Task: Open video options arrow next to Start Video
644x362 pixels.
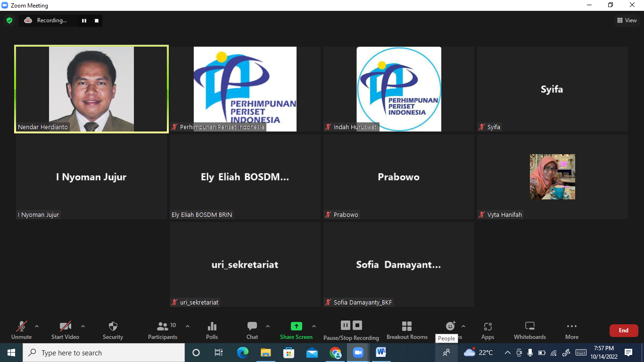Action: point(83,326)
